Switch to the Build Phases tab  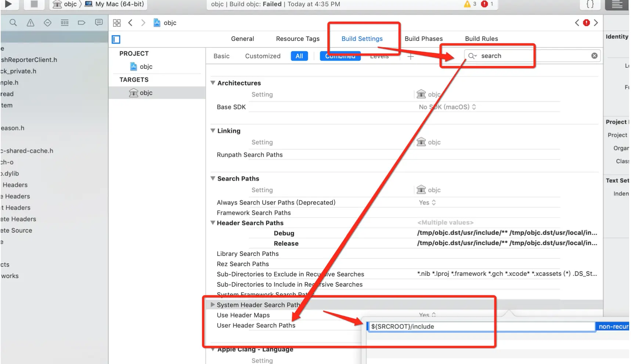pos(423,39)
